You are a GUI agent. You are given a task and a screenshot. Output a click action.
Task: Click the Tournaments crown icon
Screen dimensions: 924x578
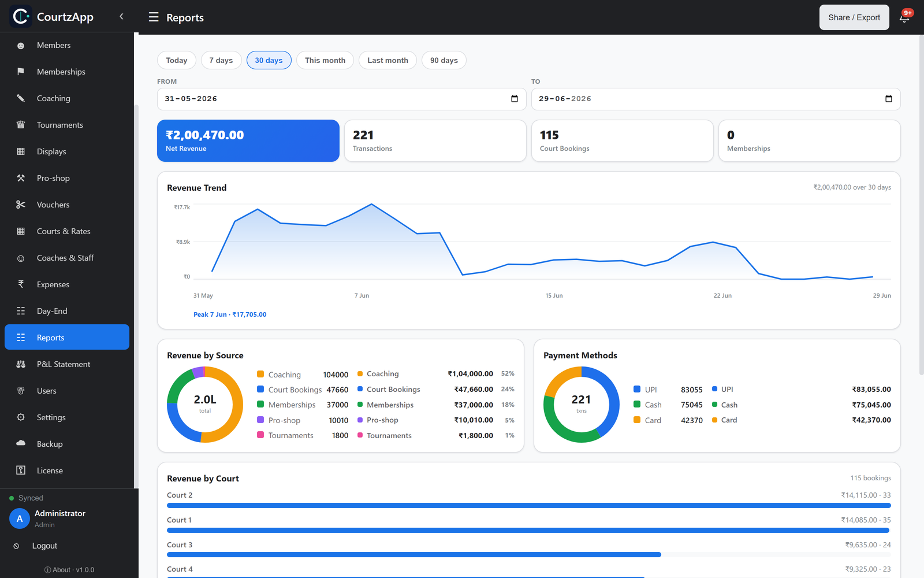21,125
